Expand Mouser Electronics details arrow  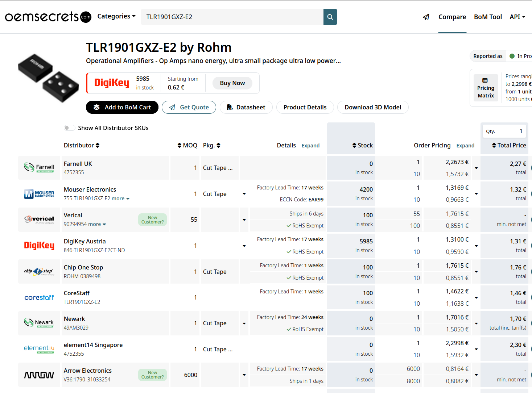pyautogui.click(x=244, y=194)
